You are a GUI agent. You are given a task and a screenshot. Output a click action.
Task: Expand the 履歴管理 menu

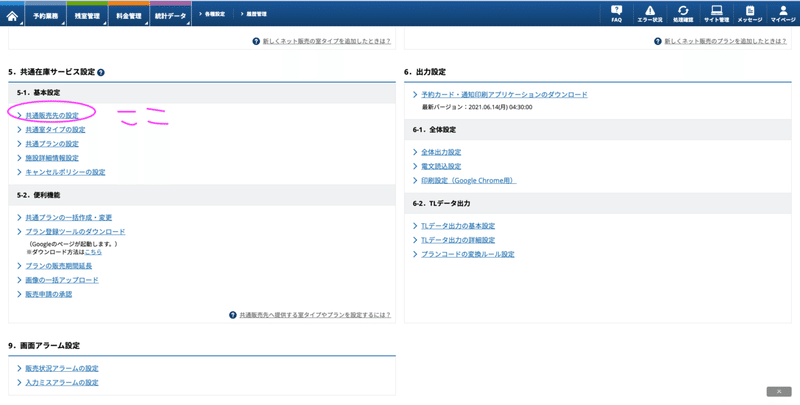tap(255, 14)
